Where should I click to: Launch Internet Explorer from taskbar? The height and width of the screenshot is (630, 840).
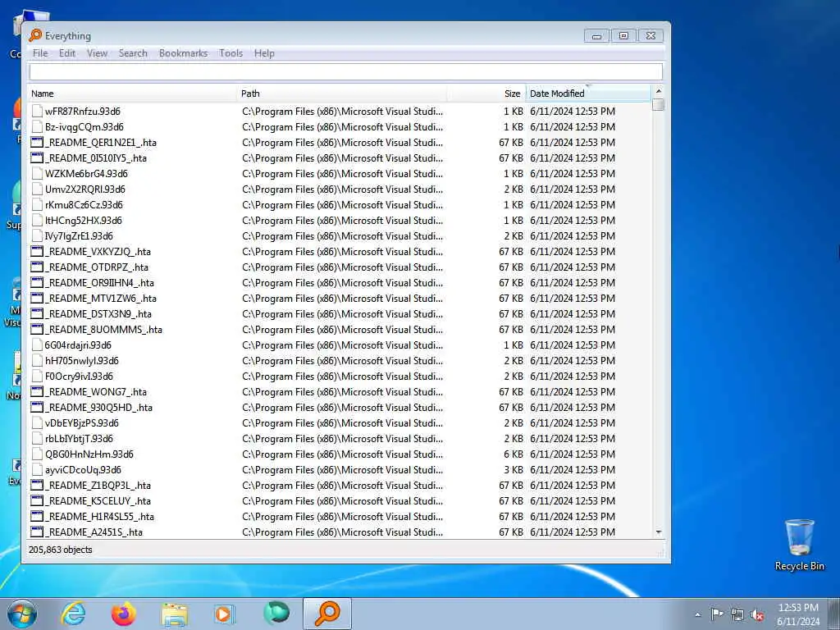(x=73, y=614)
